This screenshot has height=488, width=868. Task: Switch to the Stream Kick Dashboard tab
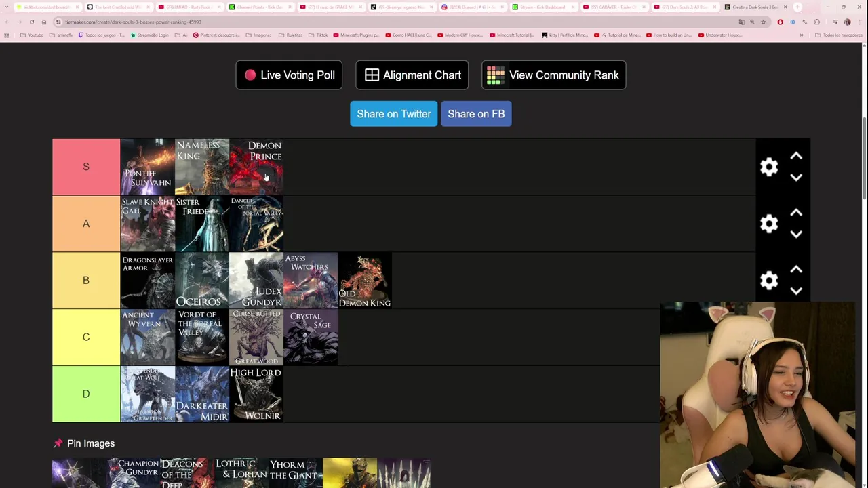point(544,7)
